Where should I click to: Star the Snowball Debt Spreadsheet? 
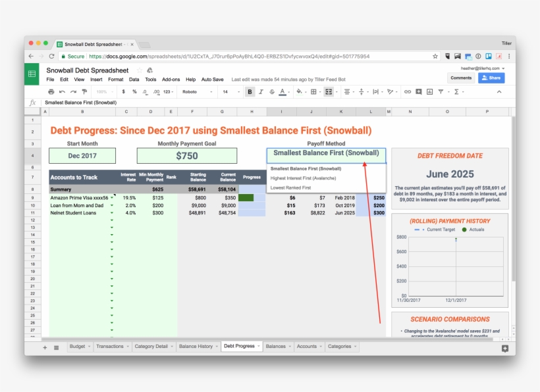(139, 70)
